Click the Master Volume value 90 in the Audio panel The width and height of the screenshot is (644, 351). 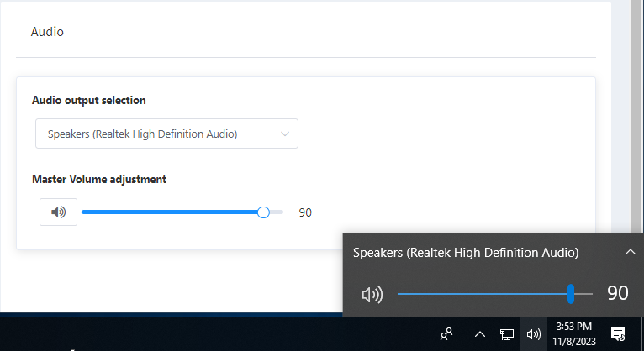coord(305,212)
